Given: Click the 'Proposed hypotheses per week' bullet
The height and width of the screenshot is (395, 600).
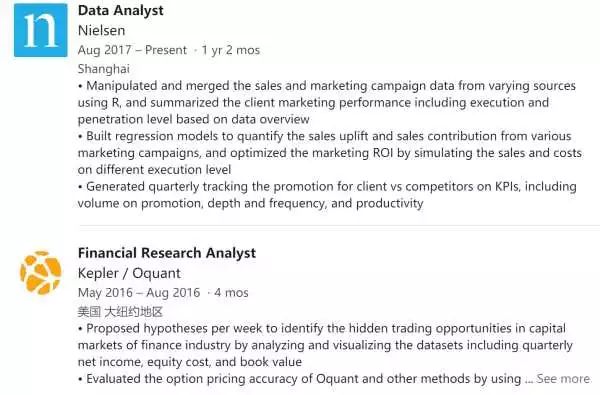Looking at the screenshot, I should pos(325,345).
